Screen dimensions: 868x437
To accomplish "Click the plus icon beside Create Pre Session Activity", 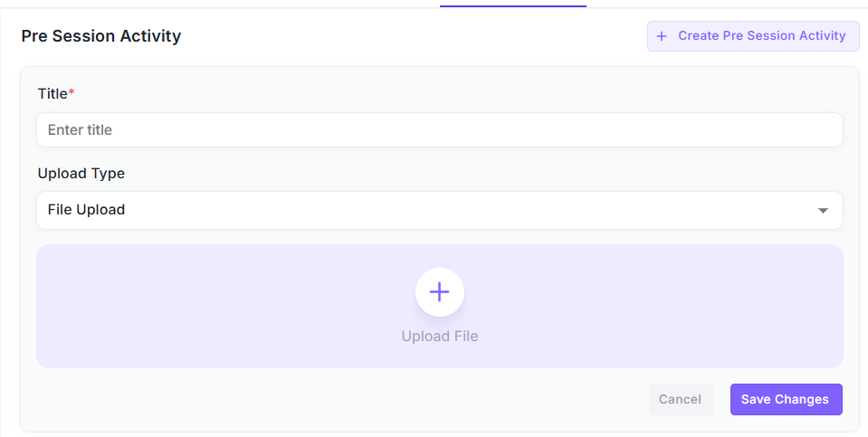I will pyautogui.click(x=662, y=36).
